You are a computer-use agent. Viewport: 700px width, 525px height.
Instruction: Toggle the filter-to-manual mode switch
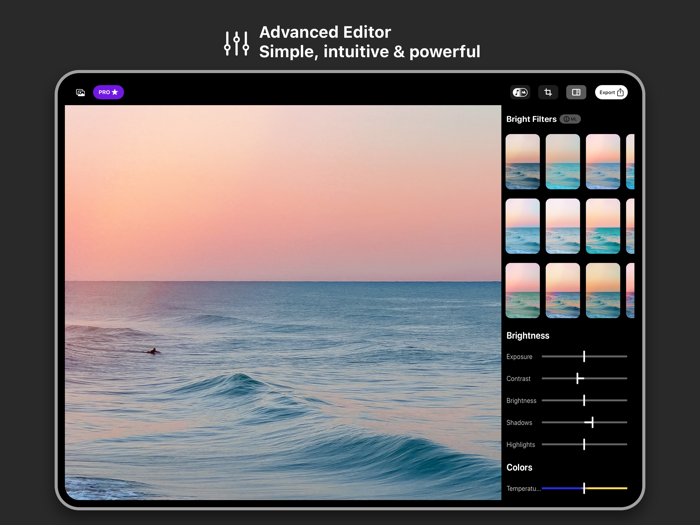click(520, 92)
